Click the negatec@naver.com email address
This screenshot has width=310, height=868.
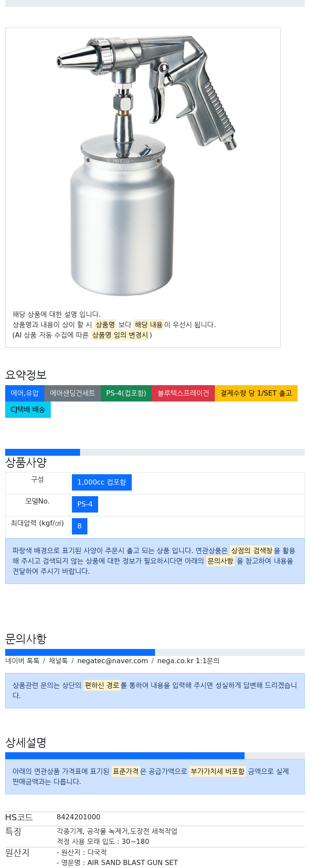pos(112,661)
